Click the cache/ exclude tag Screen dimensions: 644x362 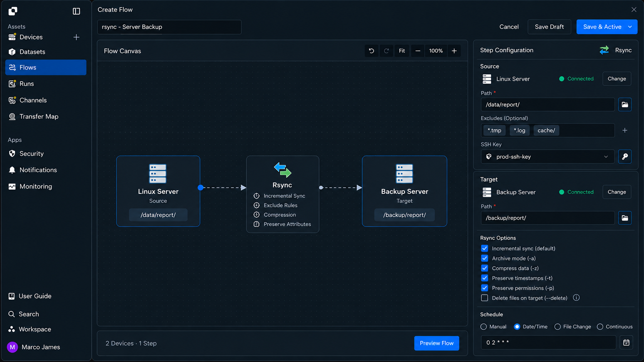546,130
